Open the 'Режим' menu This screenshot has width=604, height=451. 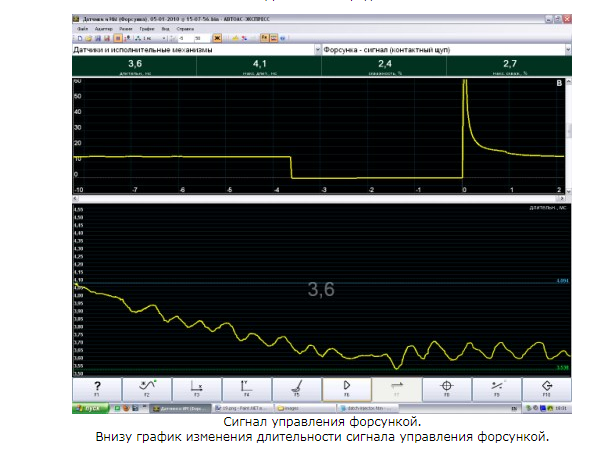point(126,29)
